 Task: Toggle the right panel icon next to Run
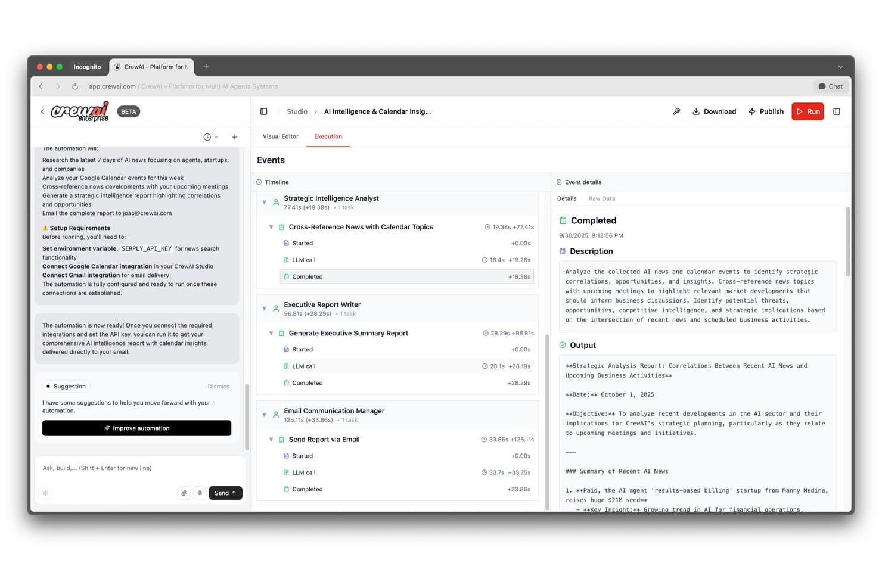pos(837,111)
